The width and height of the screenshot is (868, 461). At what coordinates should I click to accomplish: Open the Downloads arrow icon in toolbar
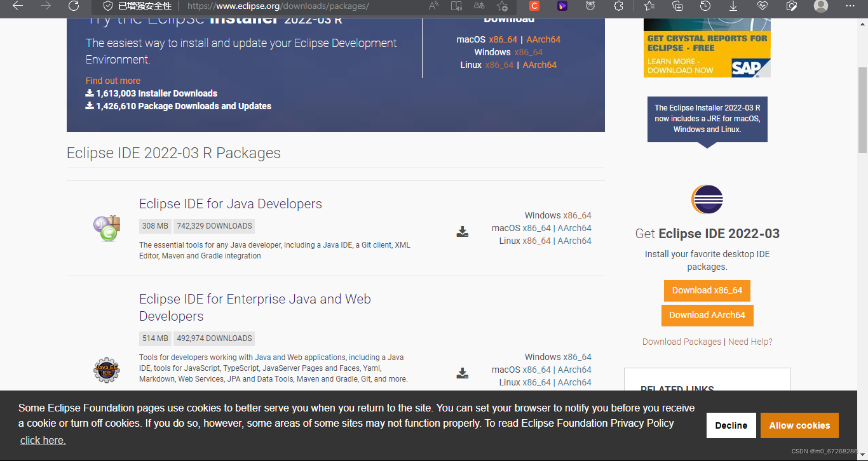pos(733,6)
